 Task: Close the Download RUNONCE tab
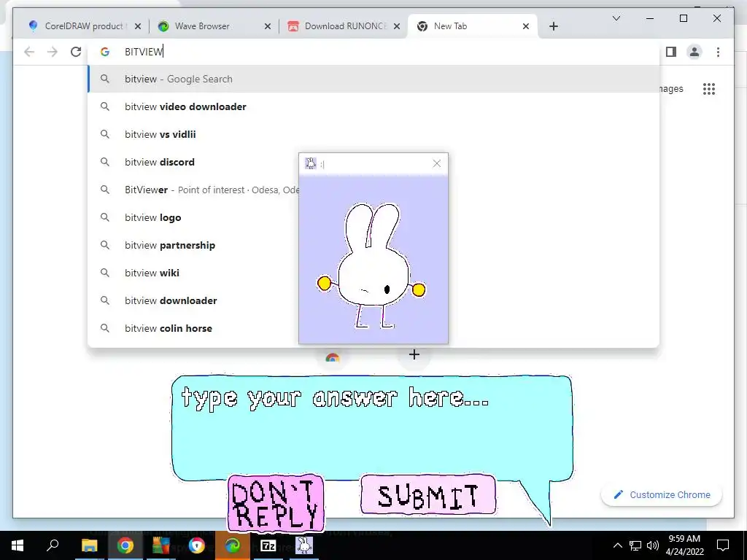(396, 26)
